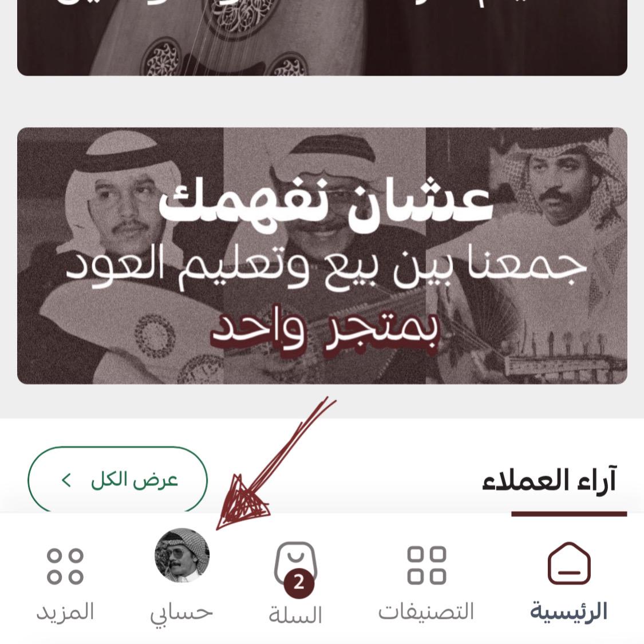The height and width of the screenshot is (644, 644).
Task: Tap the home house icon
Action: 569,563
